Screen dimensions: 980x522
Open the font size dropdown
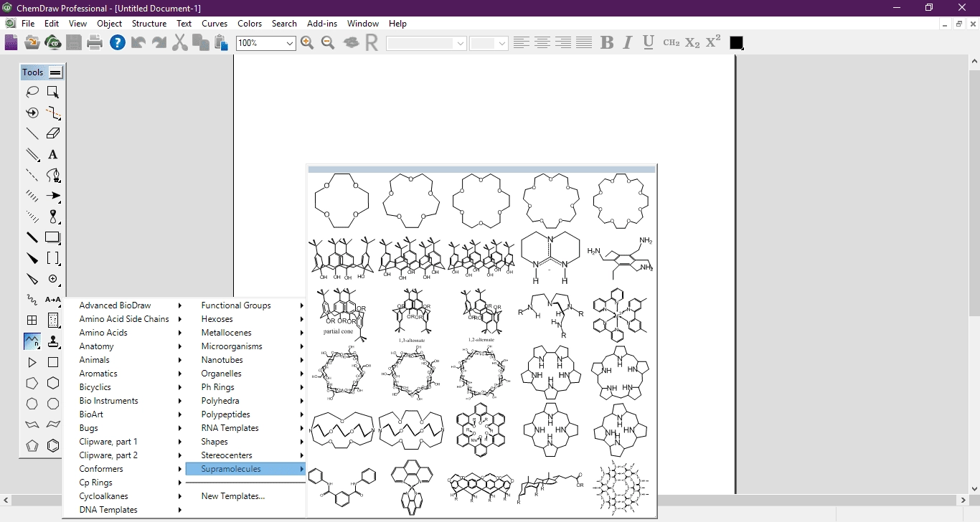click(x=502, y=44)
